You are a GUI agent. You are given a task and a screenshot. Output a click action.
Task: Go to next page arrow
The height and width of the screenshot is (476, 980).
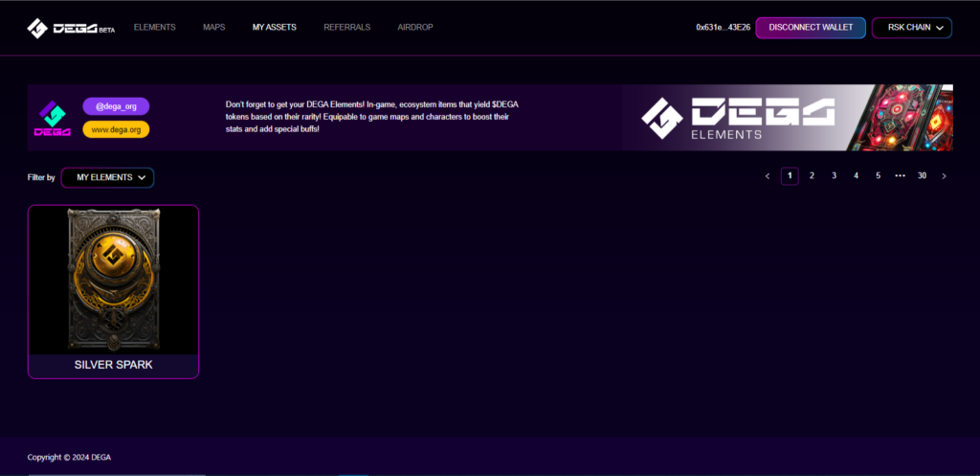coord(944,176)
